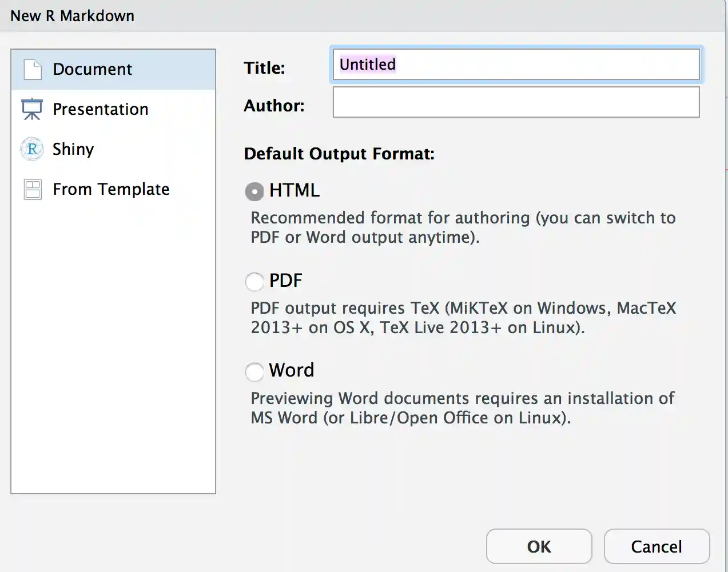Click the Word format label text
728x572 pixels.
[292, 370]
